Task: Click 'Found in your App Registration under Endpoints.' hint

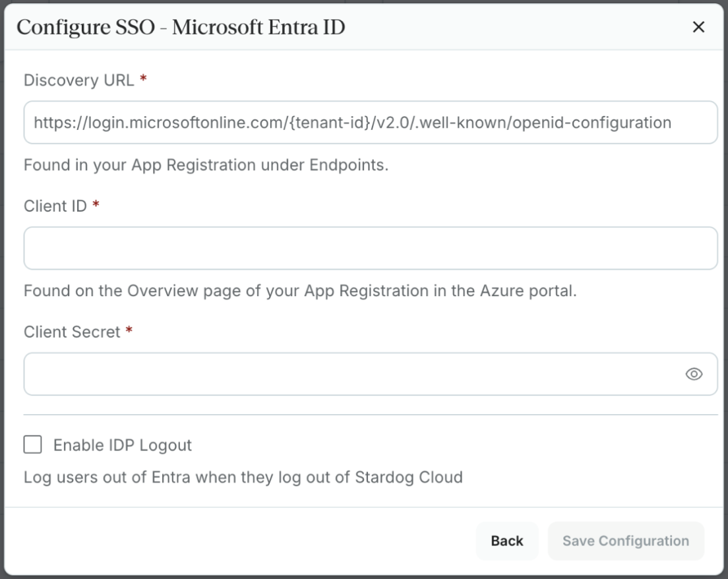Action: pyautogui.click(x=206, y=166)
